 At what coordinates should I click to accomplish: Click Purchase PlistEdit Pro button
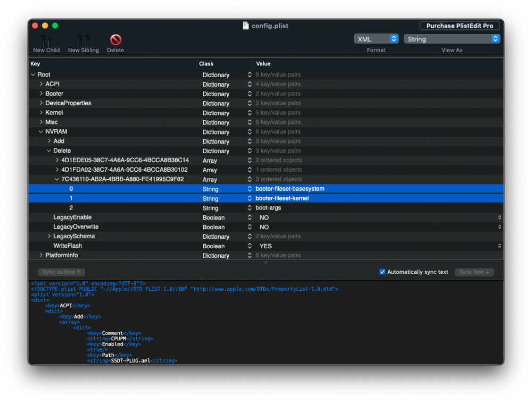[x=460, y=26]
